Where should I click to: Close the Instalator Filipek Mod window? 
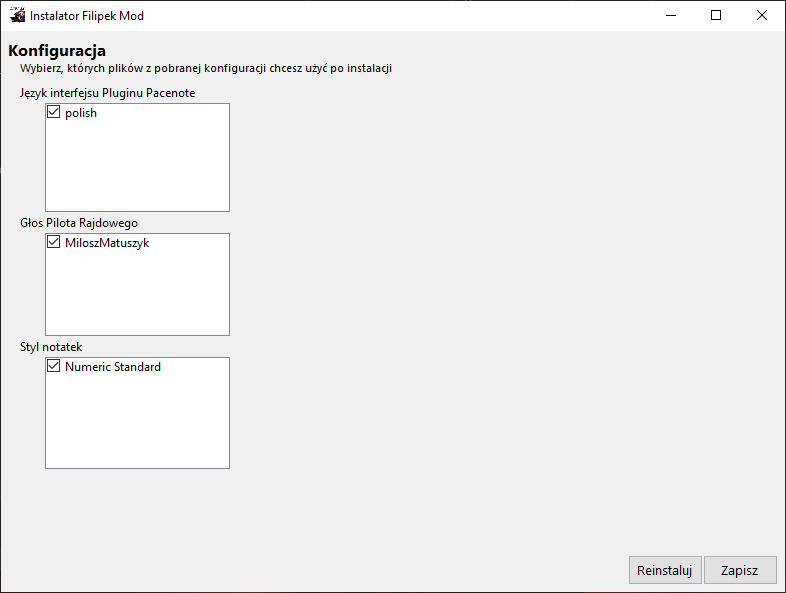762,16
